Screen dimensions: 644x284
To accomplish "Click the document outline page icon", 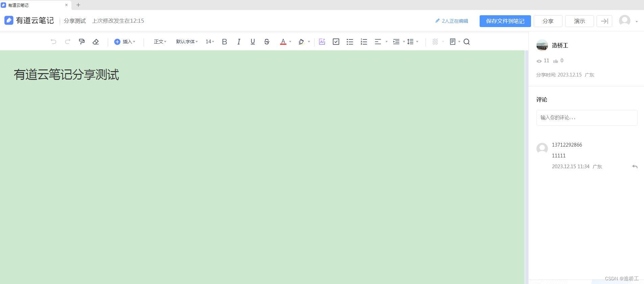I will (x=453, y=42).
